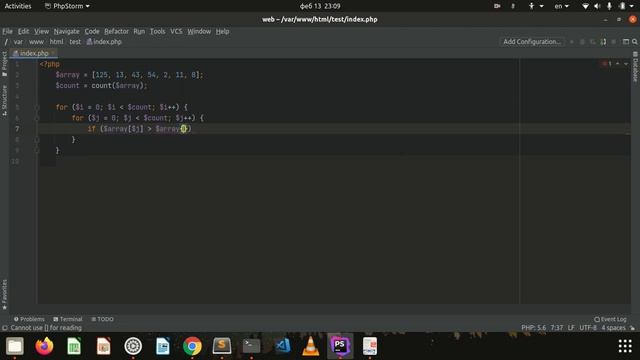The width and height of the screenshot is (640, 360).
Task: Click read-only lock icon in status bar
Action: pos(633,328)
